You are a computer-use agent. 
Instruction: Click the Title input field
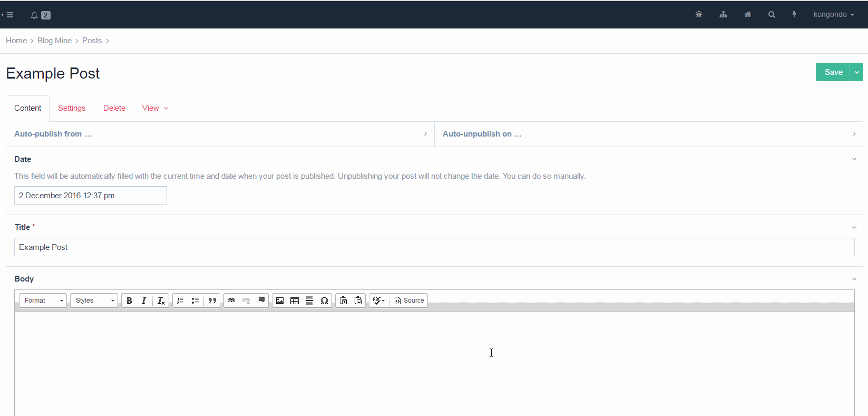[x=434, y=247]
